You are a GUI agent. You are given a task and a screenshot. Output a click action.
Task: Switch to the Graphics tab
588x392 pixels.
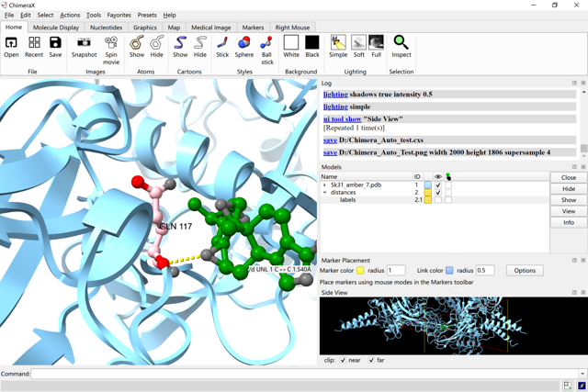pos(145,28)
